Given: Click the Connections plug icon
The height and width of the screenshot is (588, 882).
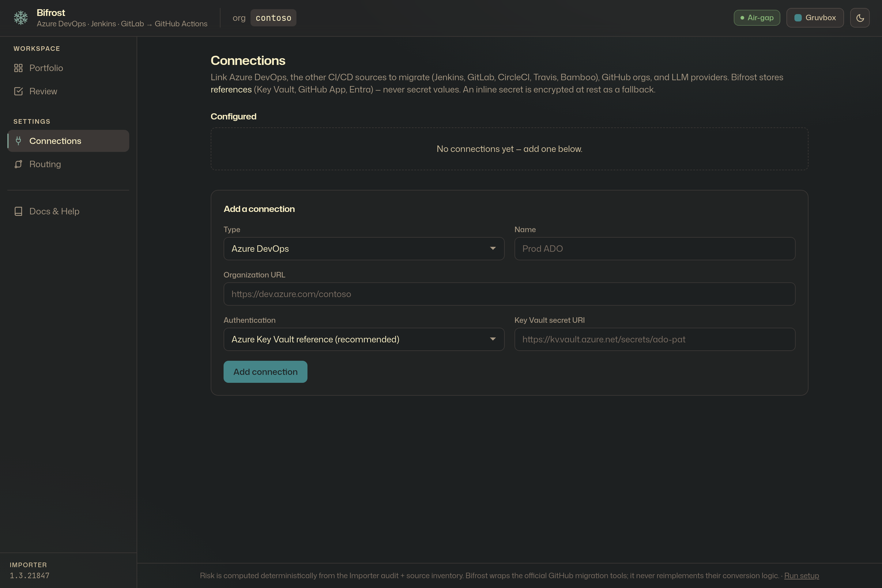Looking at the screenshot, I should pyautogui.click(x=18, y=141).
